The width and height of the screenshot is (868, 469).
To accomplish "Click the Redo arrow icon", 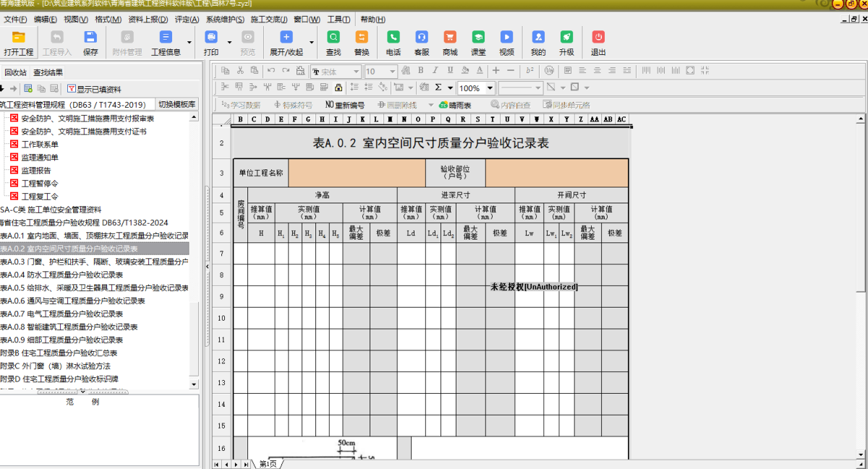I will point(286,70).
